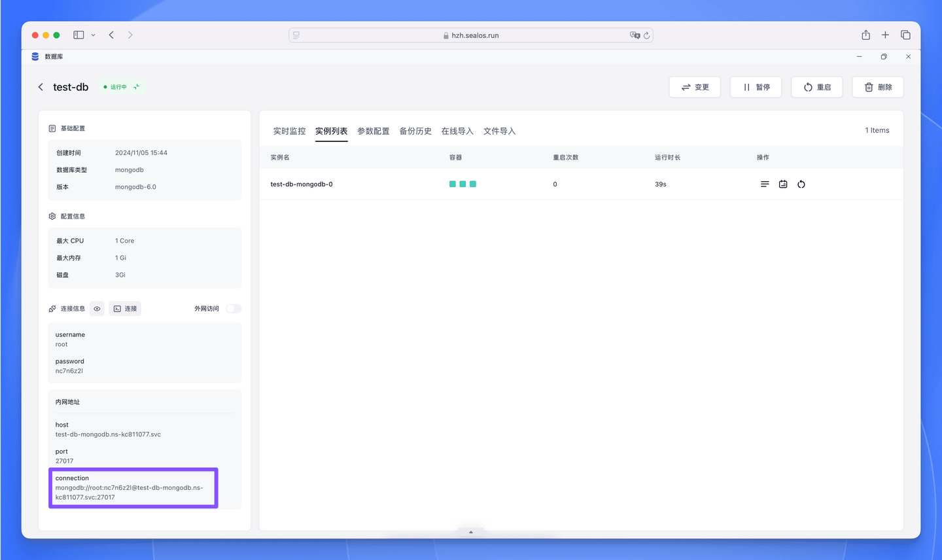Toggle the green running status indicator
Screen dimensions: 942x560
(x=121, y=86)
